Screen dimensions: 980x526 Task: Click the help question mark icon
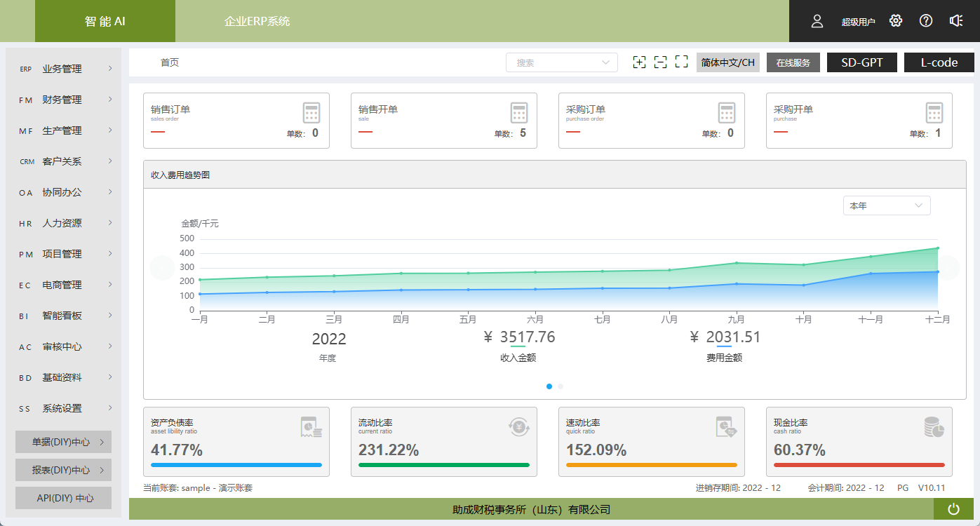925,21
